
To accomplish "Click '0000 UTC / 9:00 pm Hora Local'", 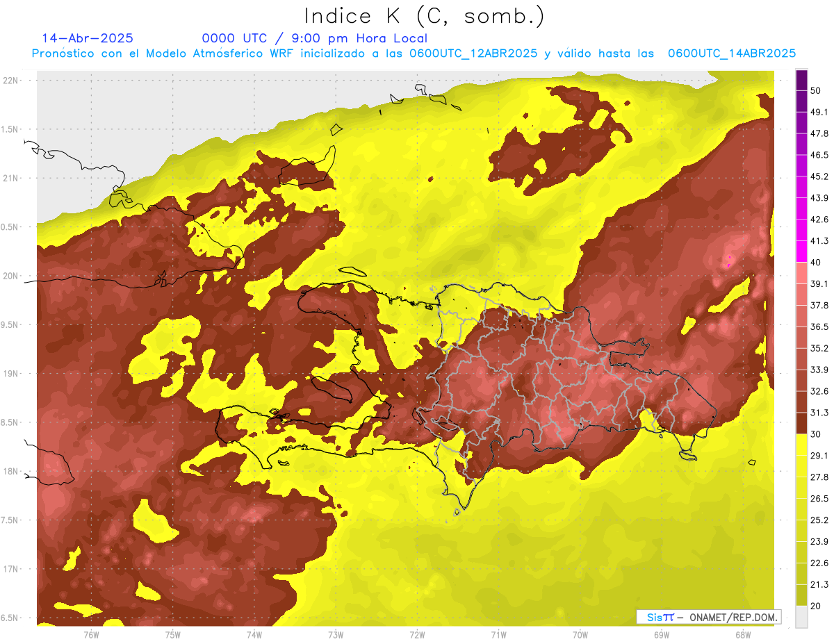I will [315, 38].
